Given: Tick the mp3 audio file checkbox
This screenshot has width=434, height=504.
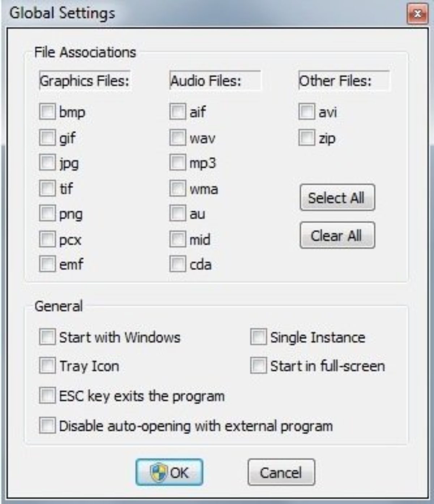Looking at the screenshot, I should pos(178,163).
